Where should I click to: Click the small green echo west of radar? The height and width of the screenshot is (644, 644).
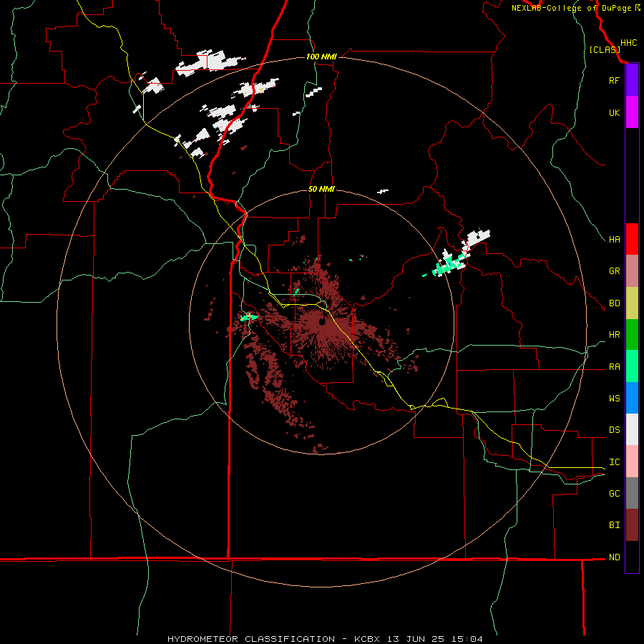tap(249, 317)
